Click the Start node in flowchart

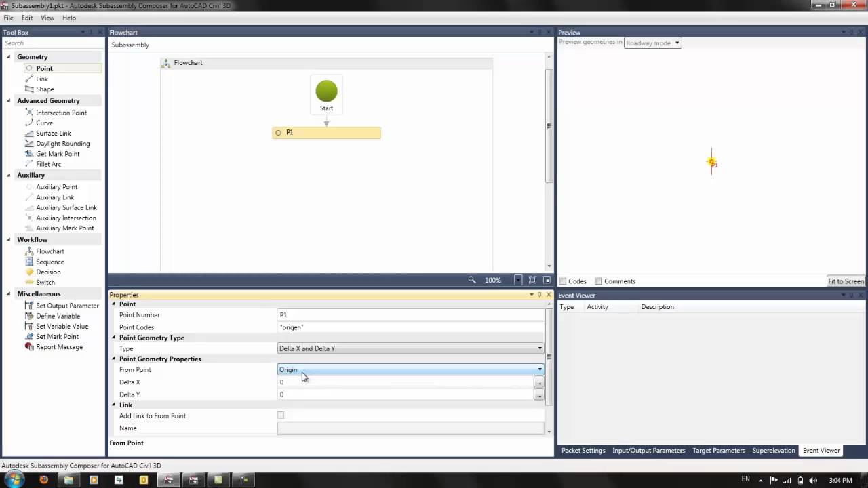click(x=326, y=95)
